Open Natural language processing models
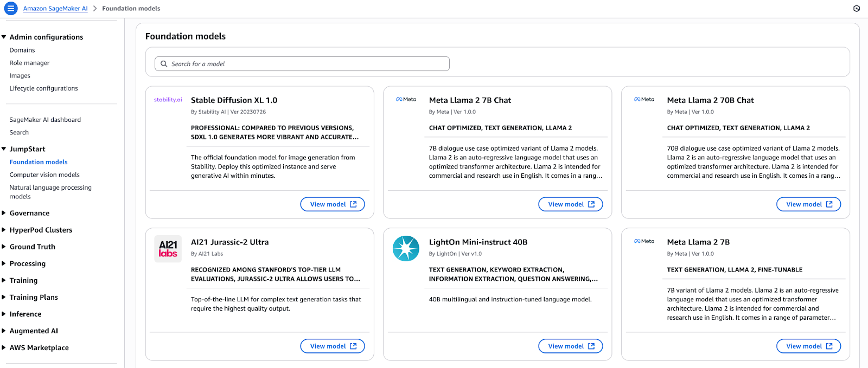 click(x=50, y=192)
